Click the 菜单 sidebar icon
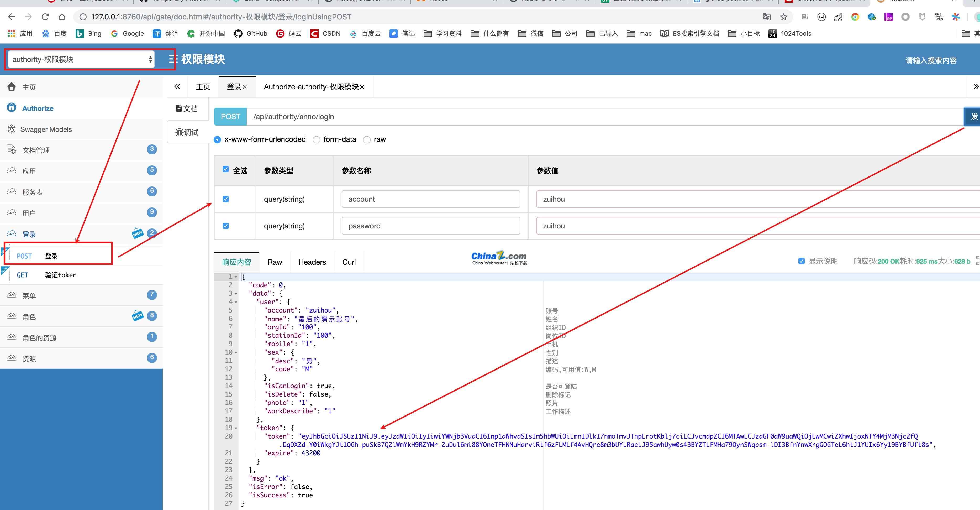Viewport: 980px width, 510px height. [x=14, y=295]
